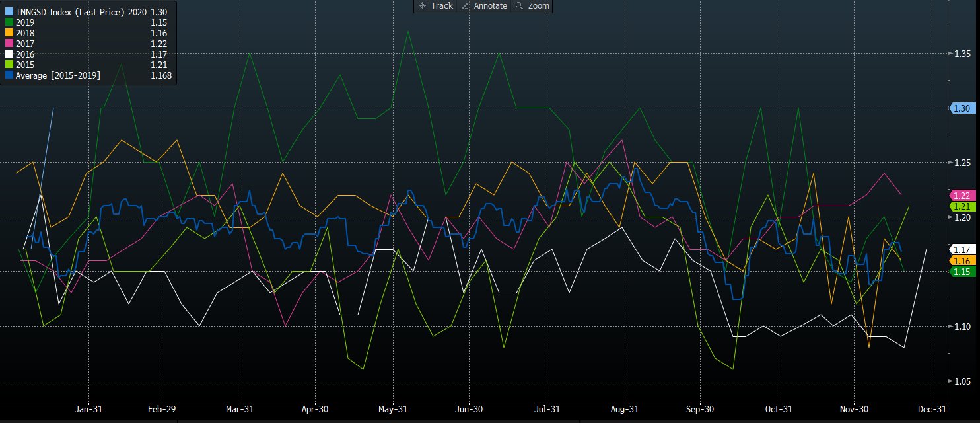Click the Jun-30 date axis label
The image size is (980, 423).
click(x=469, y=410)
